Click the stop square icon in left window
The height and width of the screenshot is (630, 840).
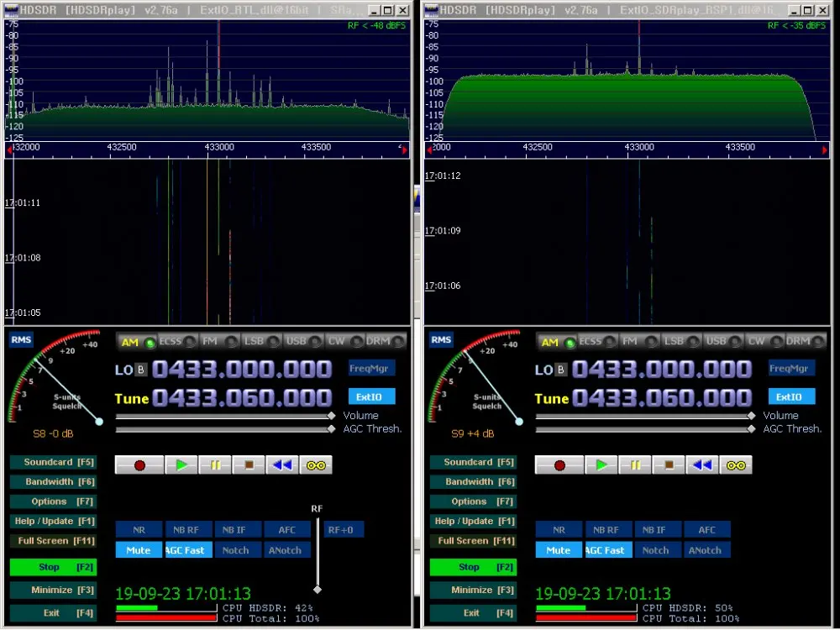pos(249,465)
